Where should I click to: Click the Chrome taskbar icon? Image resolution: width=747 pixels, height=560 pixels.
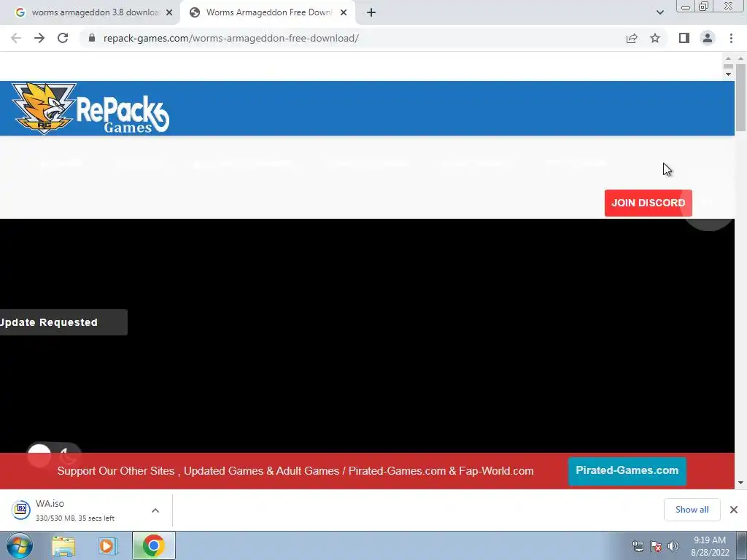(x=153, y=545)
